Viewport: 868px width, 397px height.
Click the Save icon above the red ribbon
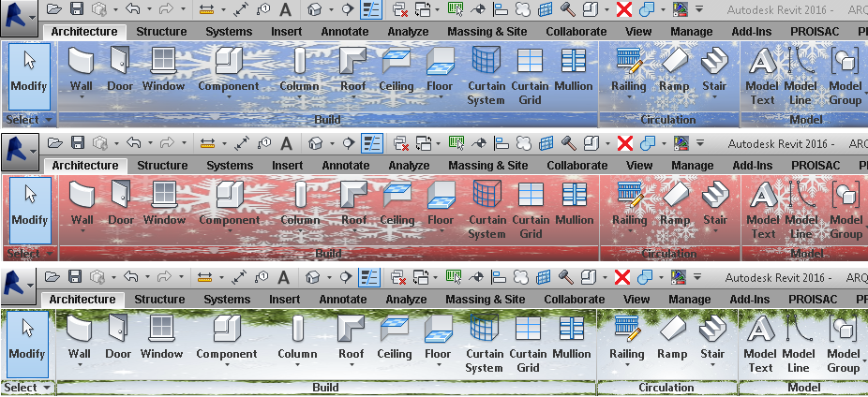click(78, 142)
